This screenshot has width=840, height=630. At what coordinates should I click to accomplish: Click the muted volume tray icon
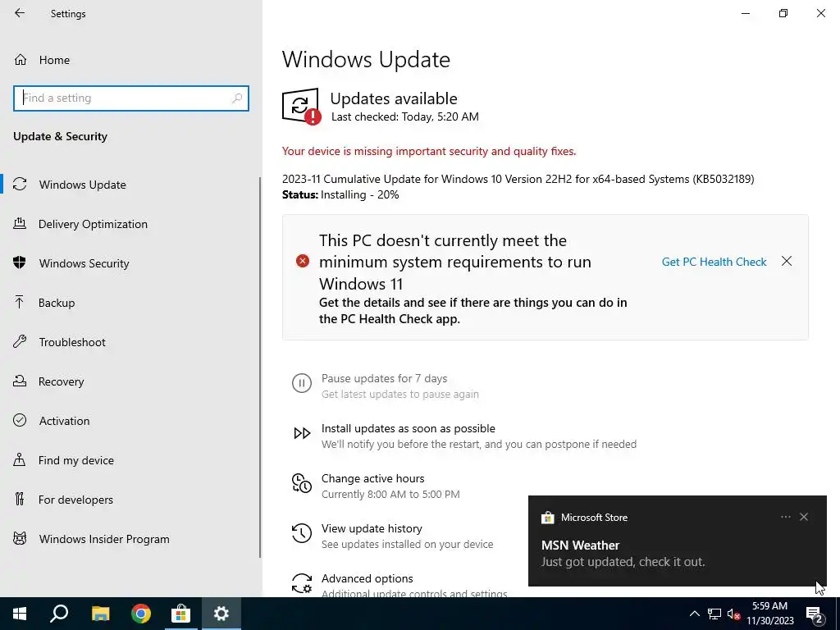coord(733,614)
